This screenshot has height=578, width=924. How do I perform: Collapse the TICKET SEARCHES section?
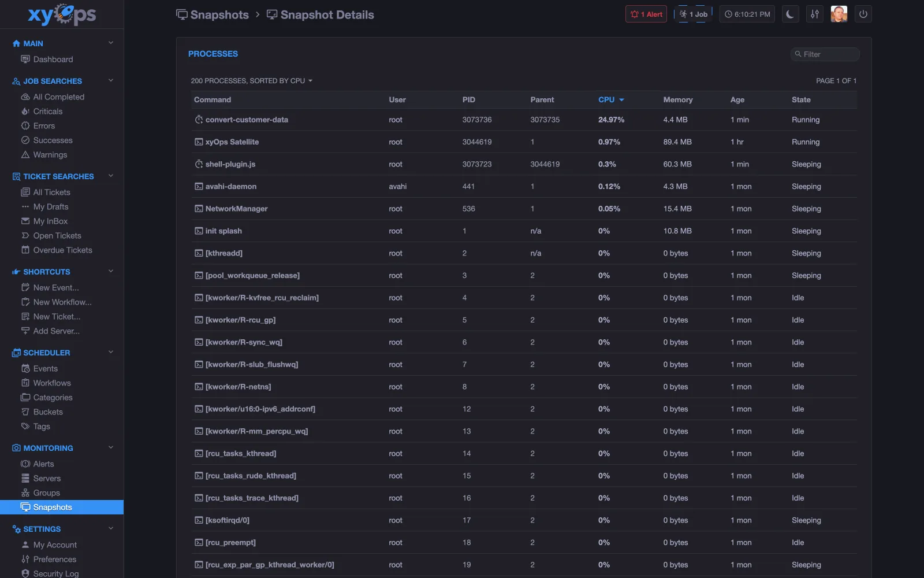click(x=111, y=176)
